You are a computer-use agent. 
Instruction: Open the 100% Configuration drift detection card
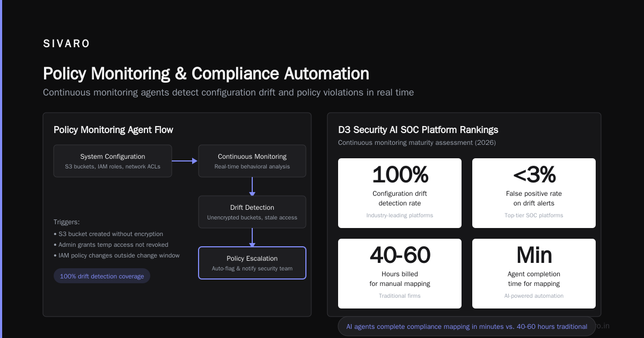pos(400,193)
